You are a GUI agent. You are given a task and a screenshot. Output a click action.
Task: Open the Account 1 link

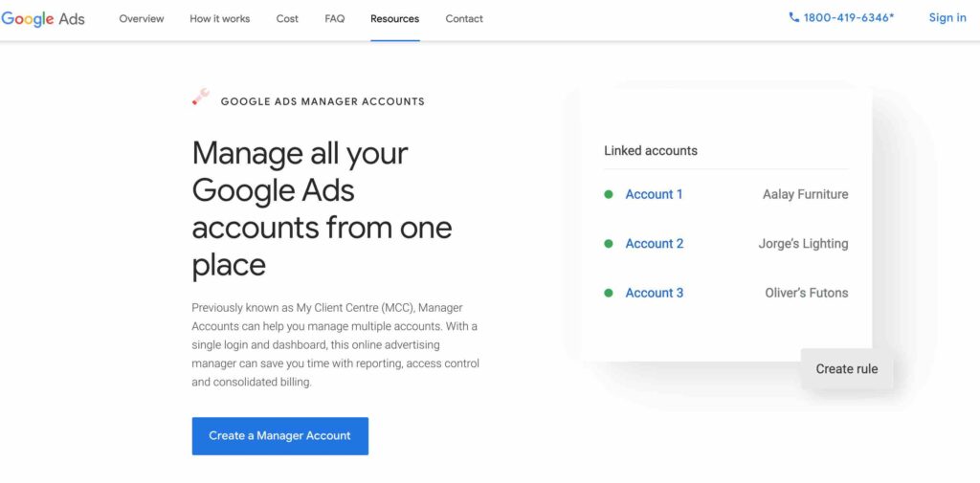654,194
